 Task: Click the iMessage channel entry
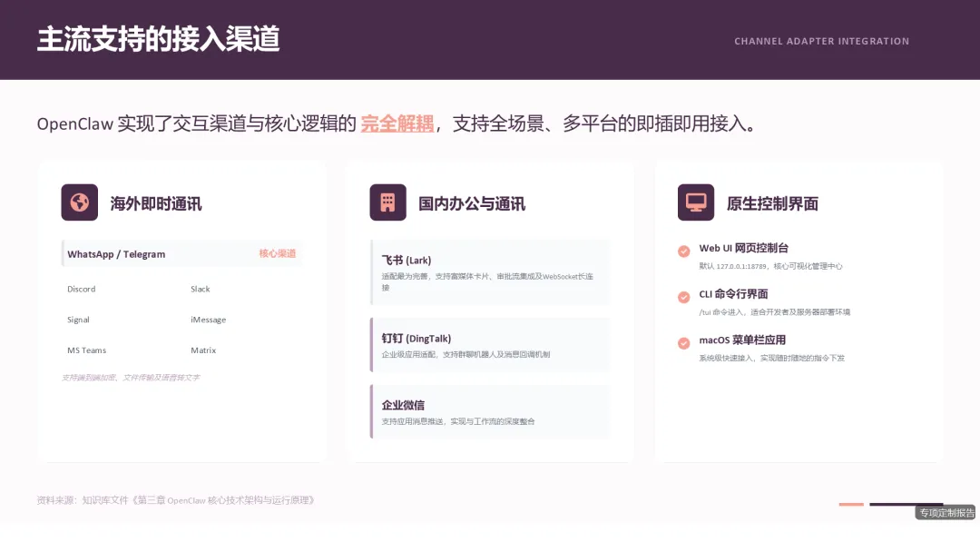click(208, 320)
